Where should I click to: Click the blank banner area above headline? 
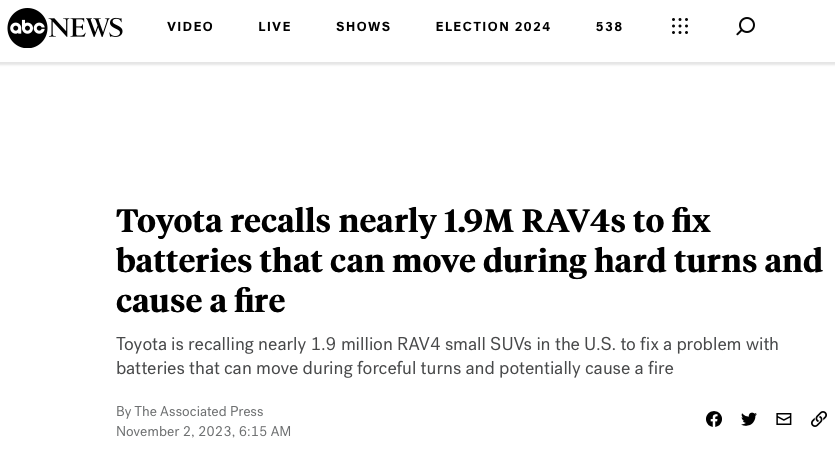pyautogui.click(x=418, y=130)
